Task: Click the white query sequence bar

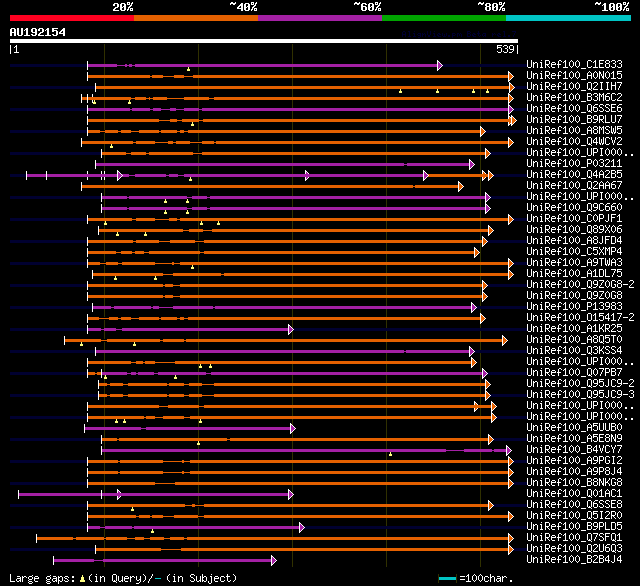Action: coord(264,41)
